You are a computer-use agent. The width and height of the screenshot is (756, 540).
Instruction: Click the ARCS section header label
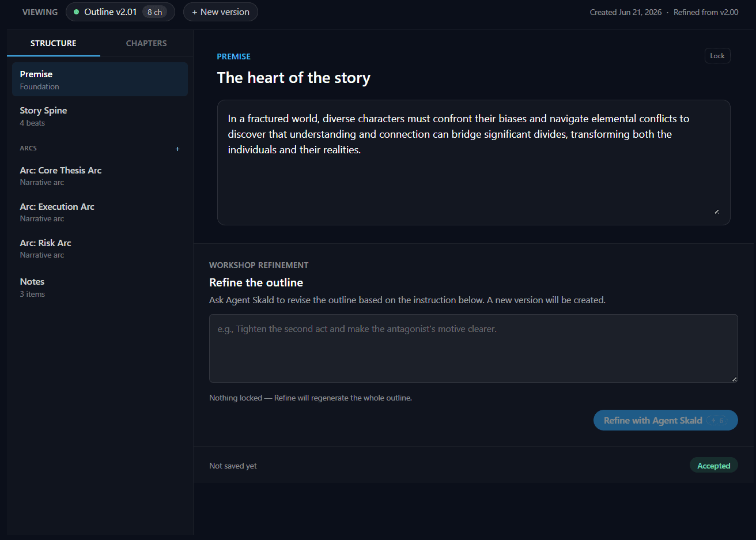28,148
